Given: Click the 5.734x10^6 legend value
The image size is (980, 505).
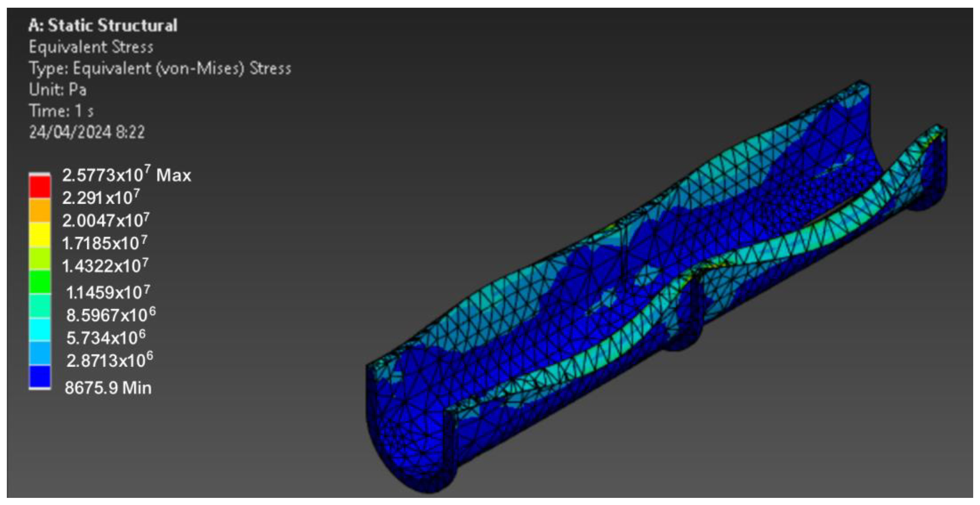Looking at the screenshot, I should 106,337.
